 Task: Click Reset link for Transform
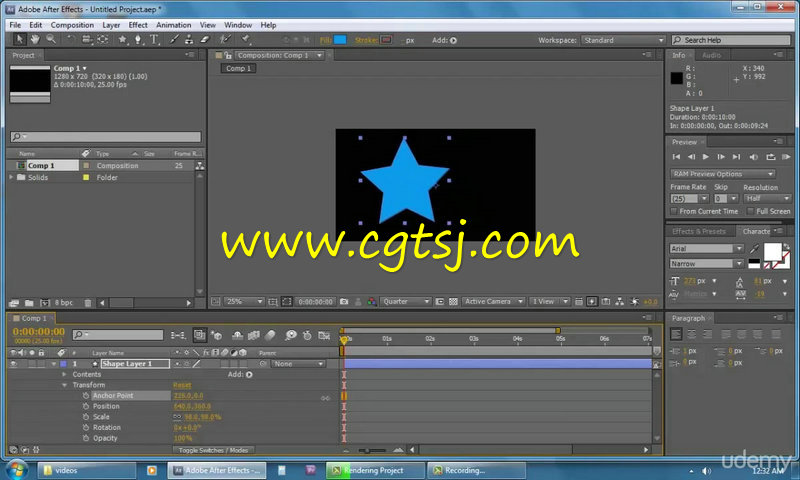[182, 385]
